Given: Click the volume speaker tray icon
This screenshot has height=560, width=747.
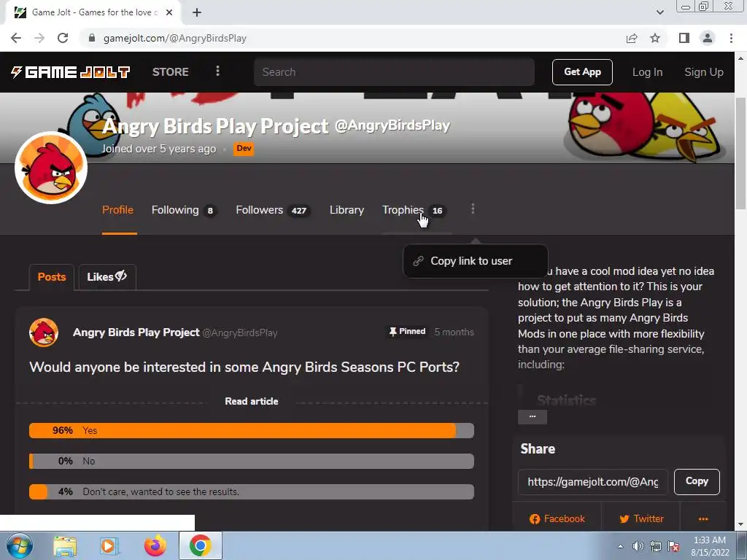Looking at the screenshot, I should [x=638, y=546].
